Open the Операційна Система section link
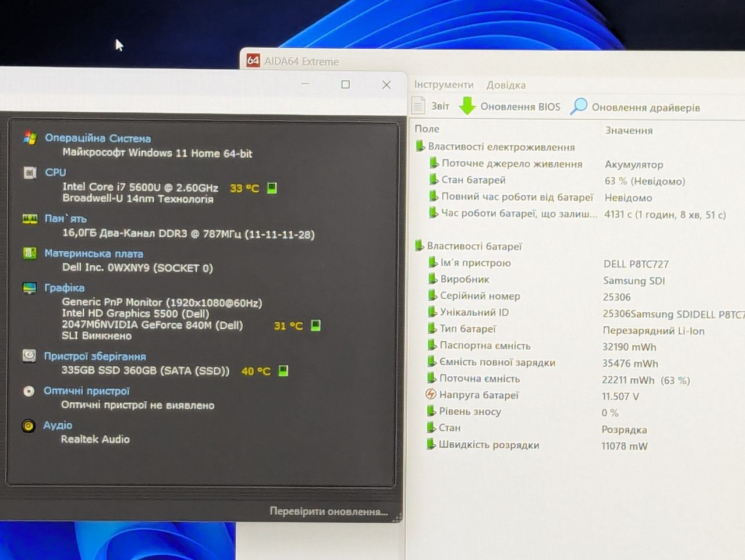Screen dimensions: 745x560 coord(98,138)
